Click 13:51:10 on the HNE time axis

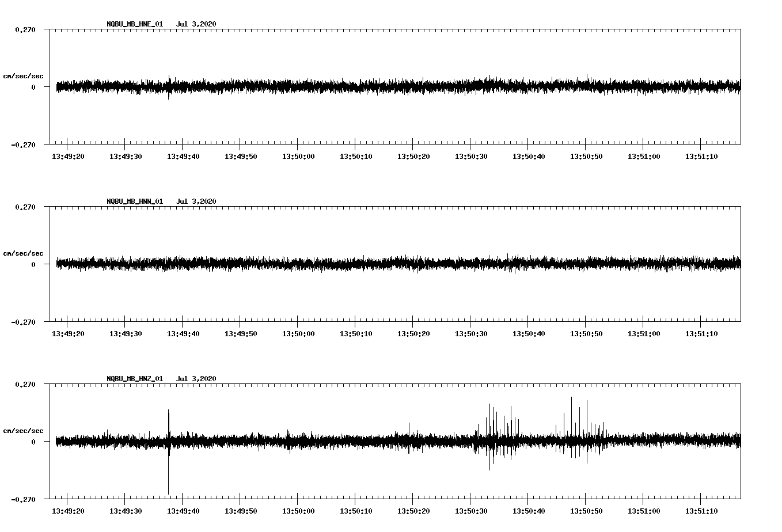[x=701, y=157]
